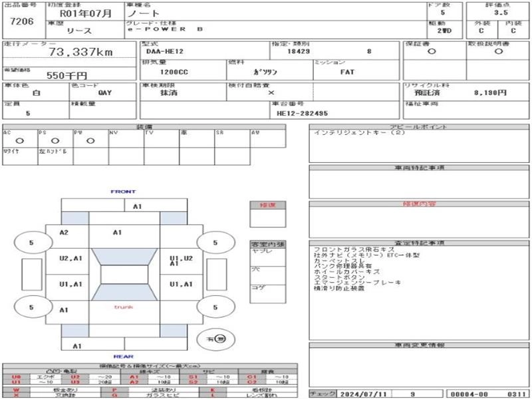The height and width of the screenshot is (399, 532).
Task: Select recycle fee 8,190円
Action: (490, 92)
